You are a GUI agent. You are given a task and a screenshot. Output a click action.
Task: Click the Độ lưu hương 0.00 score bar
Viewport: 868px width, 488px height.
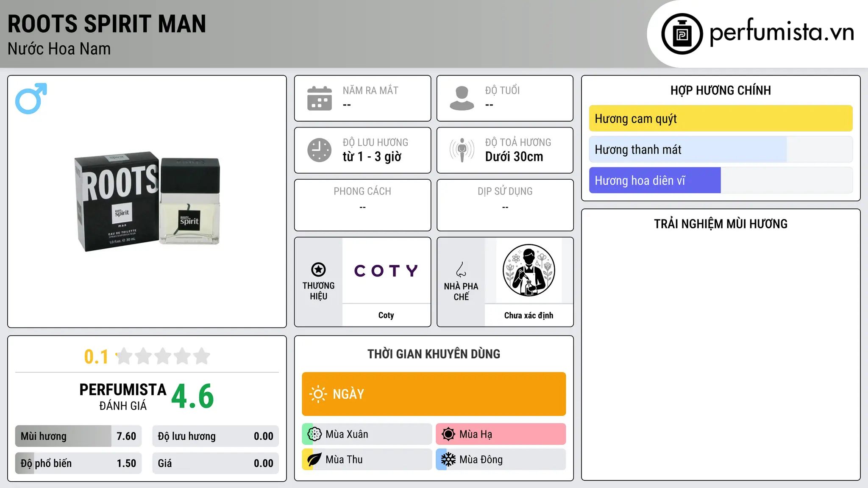(x=216, y=436)
